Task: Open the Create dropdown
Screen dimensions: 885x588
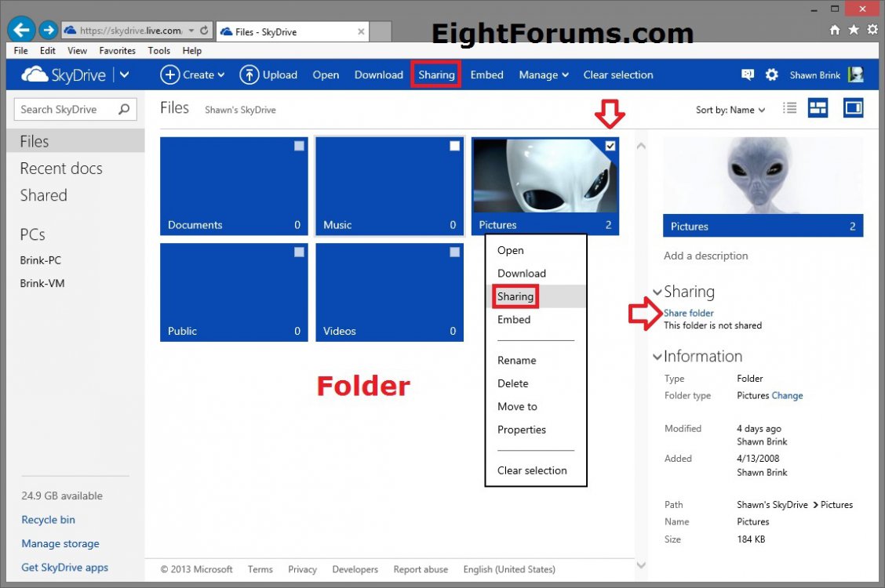Action: pos(192,74)
